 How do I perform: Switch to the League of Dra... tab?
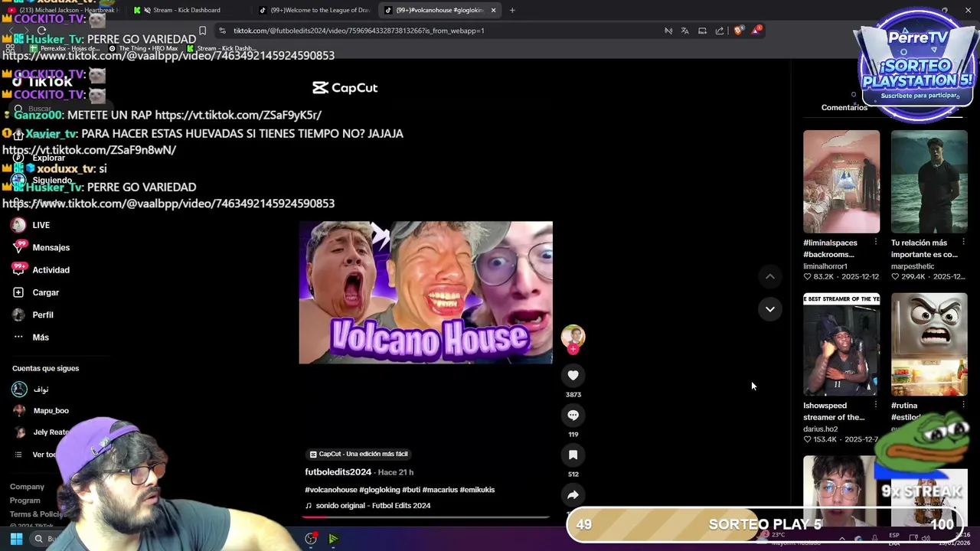pos(315,10)
